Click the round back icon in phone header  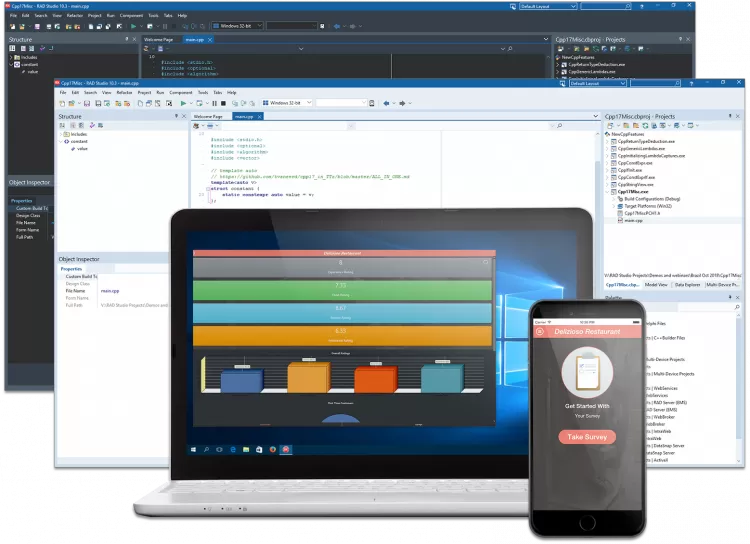click(541, 332)
